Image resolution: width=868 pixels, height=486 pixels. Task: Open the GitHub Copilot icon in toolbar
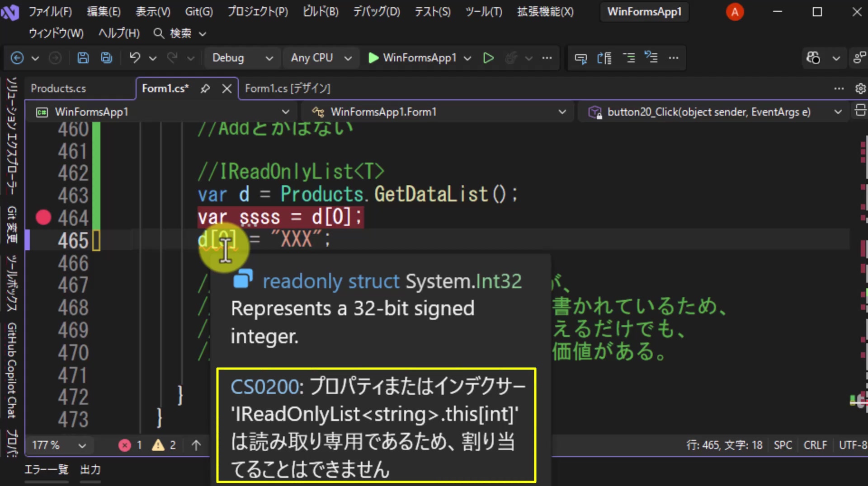(813, 58)
